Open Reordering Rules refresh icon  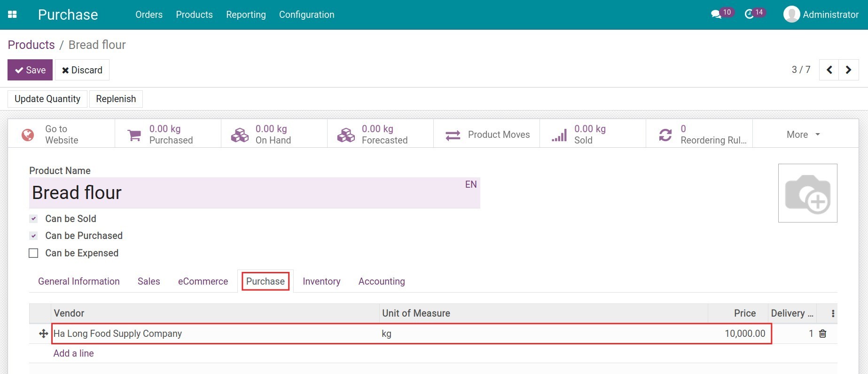pos(665,135)
